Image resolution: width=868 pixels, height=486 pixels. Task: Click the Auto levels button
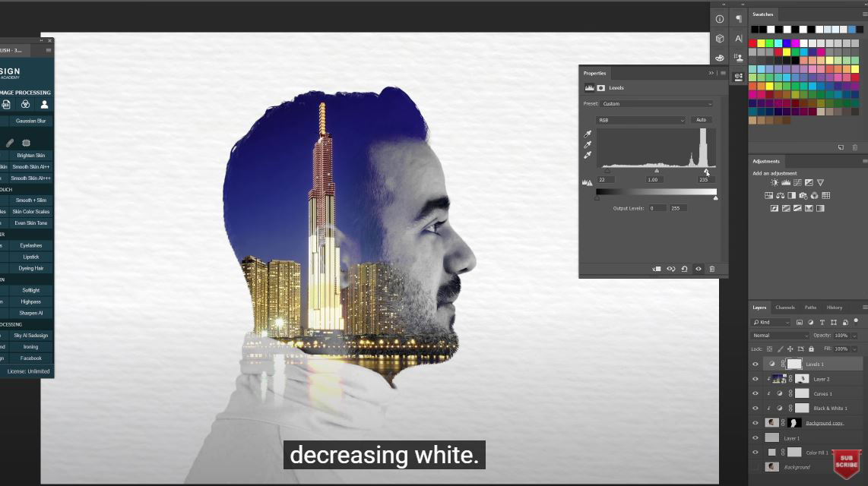(702, 120)
